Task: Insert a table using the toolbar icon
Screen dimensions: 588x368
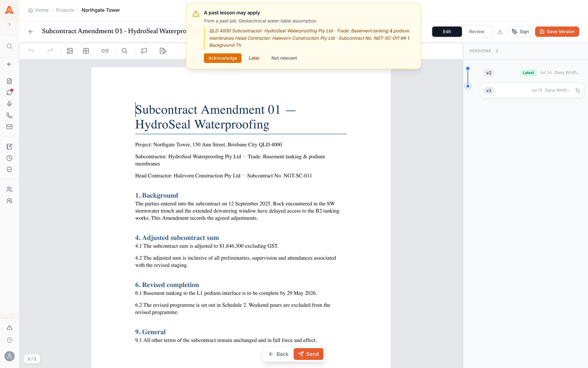Action: tap(86, 51)
